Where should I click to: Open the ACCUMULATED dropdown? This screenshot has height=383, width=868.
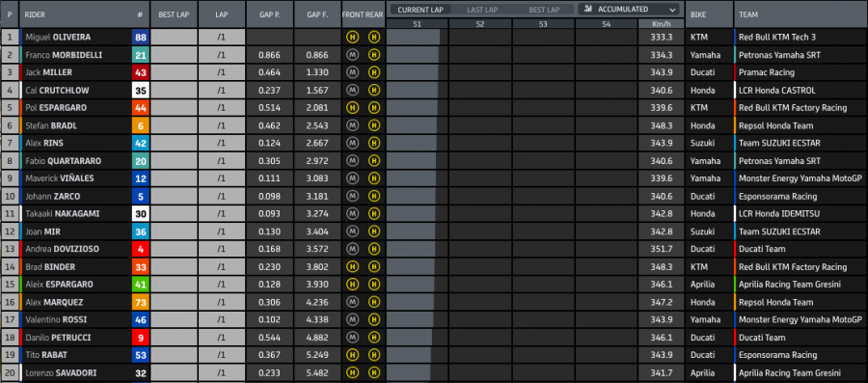[x=629, y=10]
